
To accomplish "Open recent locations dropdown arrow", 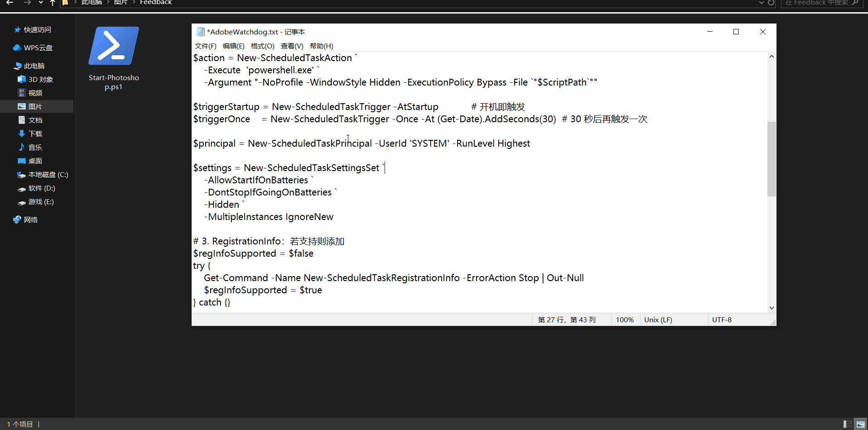I will tap(41, 3).
